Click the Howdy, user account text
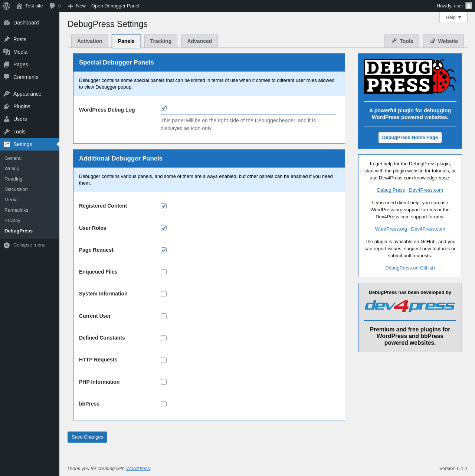The width and height of the screenshot is (475, 476). point(450,6)
